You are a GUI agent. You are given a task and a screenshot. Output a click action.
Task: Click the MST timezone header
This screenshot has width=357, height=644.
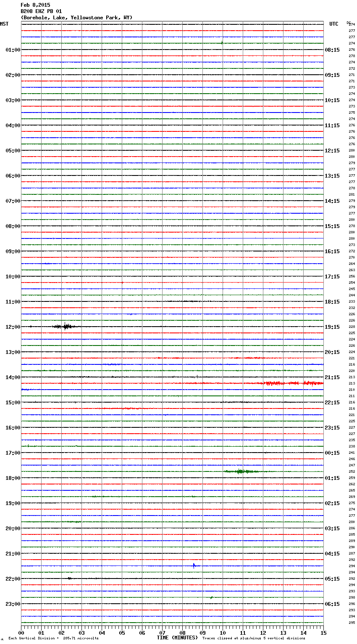click(x=4, y=24)
